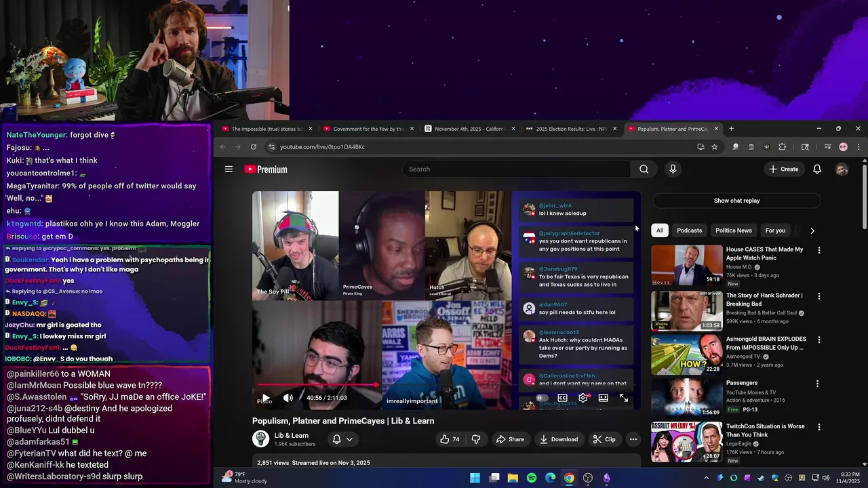Open Windows Start menu
This screenshot has width=868, height=488.
coord(475,478)
